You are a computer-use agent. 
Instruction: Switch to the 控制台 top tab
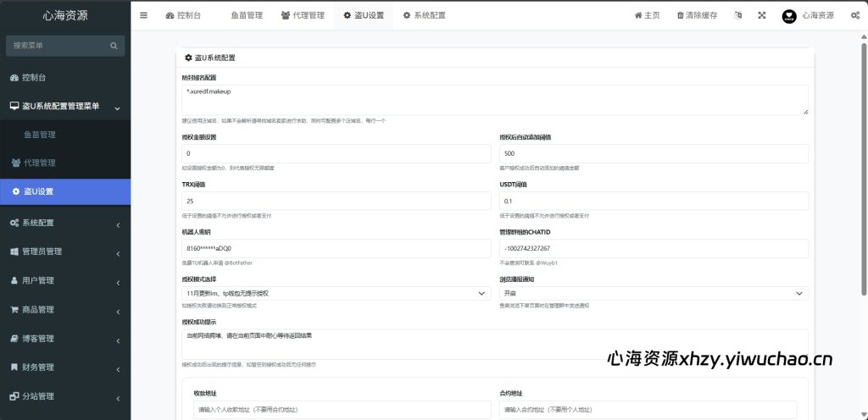pyautogui.click(x=183, y=15)
